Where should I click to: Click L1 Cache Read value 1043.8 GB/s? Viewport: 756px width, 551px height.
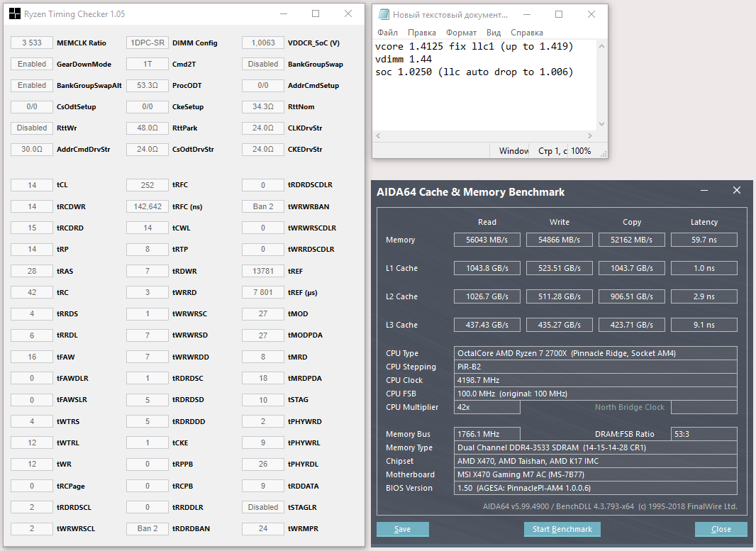[x=487, y=268]
